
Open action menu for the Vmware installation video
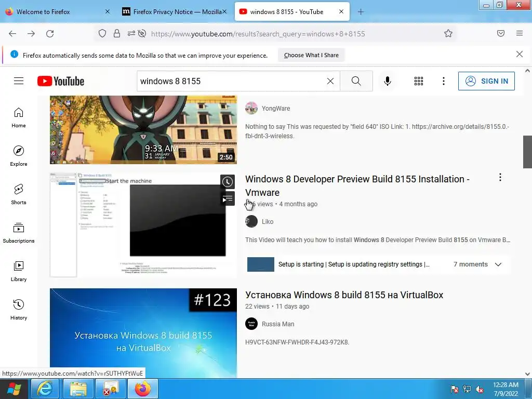(500, 178)
